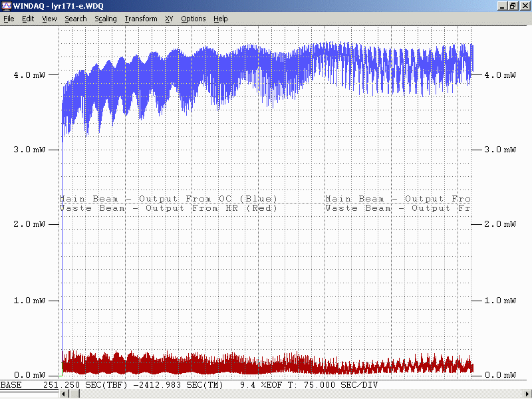
Task: Click the BASE label in the status bar
Action: 11,385
